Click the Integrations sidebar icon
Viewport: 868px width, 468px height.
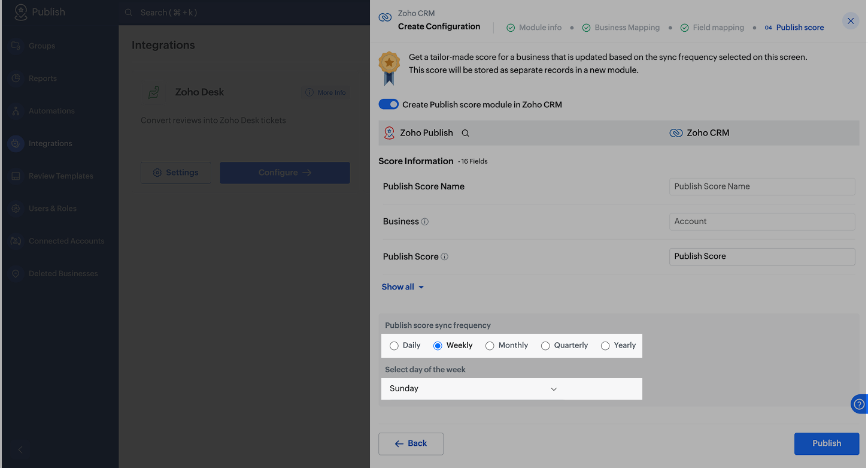pyautogui.click(x=16, y=143)
